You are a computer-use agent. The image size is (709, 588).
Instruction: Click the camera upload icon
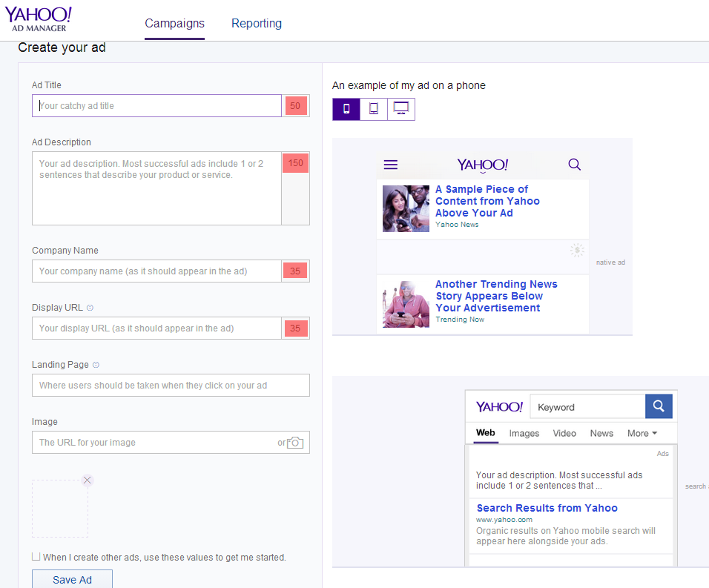click(x=295, y=443)
